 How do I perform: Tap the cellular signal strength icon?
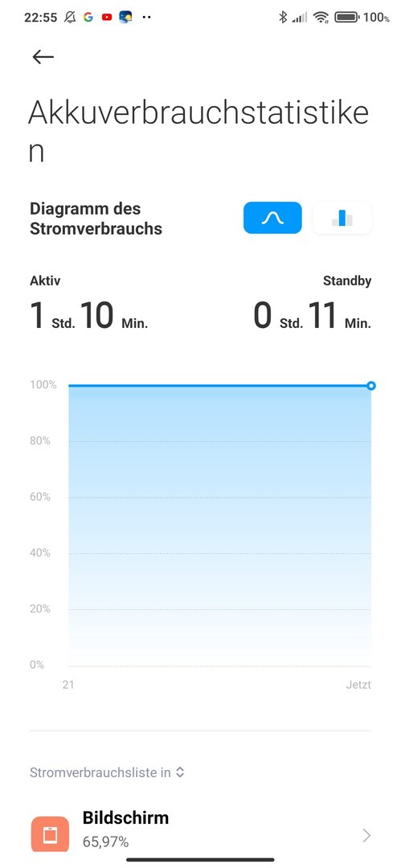point(300,18)
